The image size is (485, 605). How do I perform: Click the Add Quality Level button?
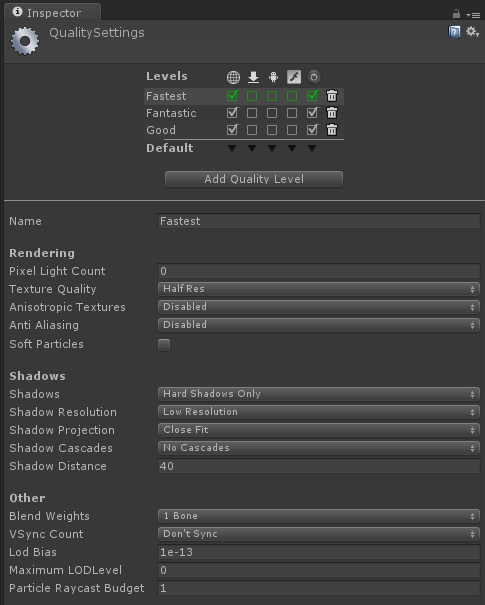pyautogui.click(x=254, y=179)
